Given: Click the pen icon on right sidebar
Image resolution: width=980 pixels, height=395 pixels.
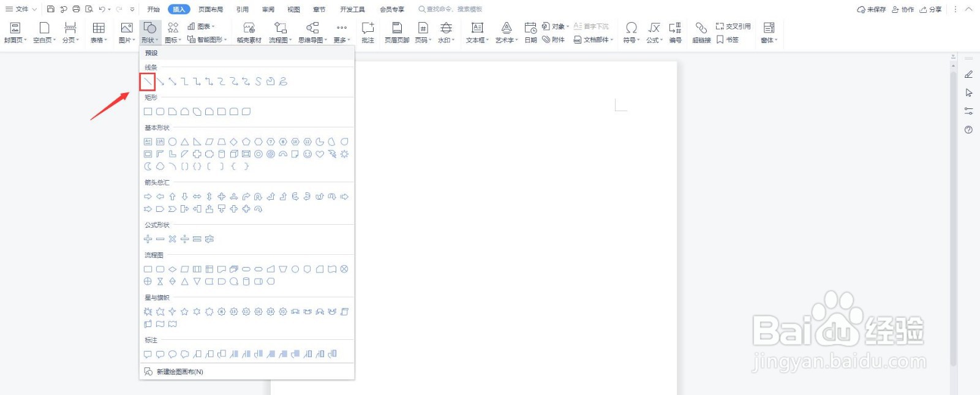Looking at the screenshot, I should [x=968, y=74].
